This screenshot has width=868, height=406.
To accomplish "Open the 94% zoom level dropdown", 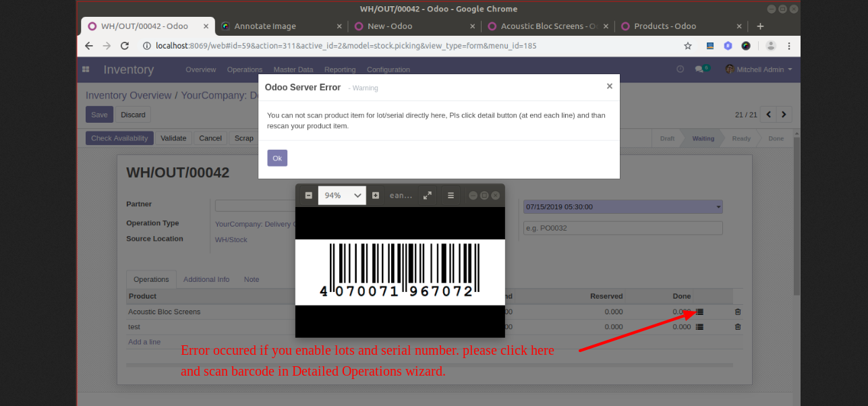I will 342,196.
